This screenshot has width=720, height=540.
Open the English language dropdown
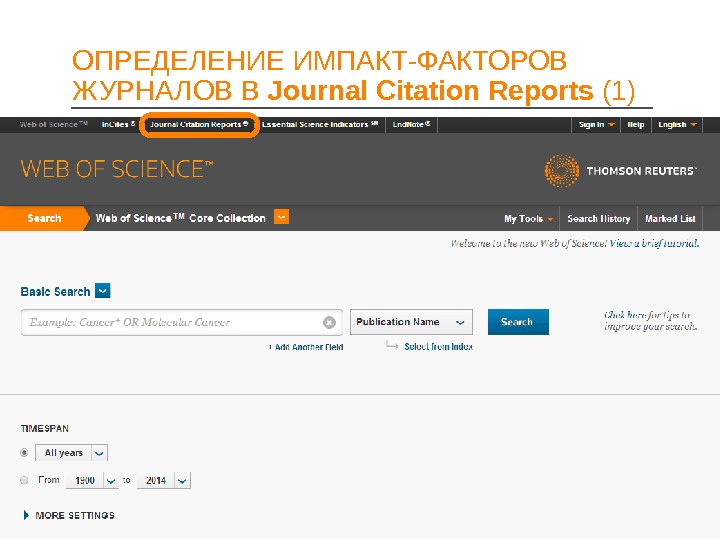coord(677,125)
